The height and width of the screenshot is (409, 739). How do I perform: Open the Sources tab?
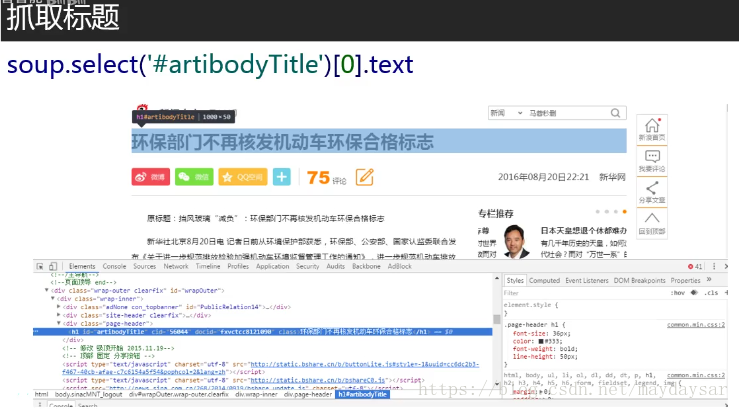(144, 266)
